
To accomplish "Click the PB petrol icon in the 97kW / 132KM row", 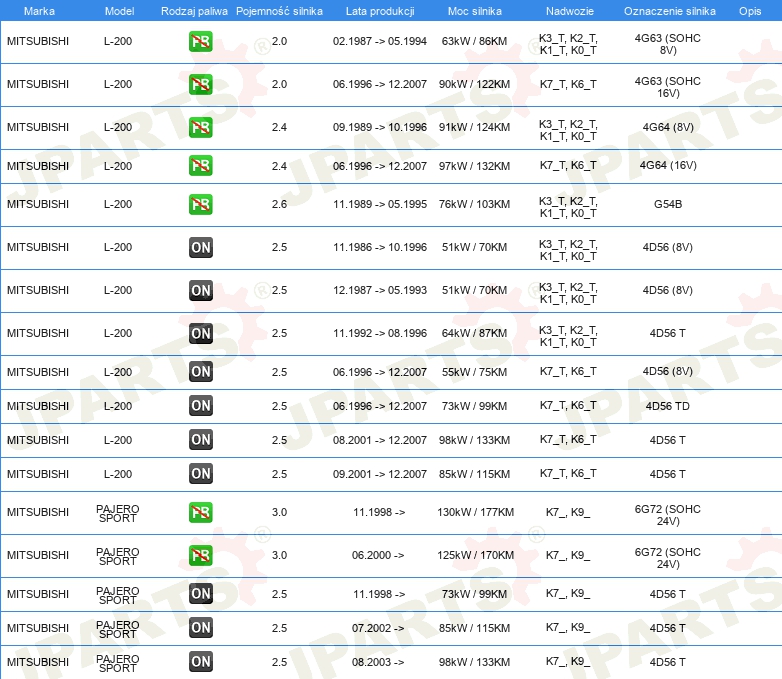I will (200, 166).
